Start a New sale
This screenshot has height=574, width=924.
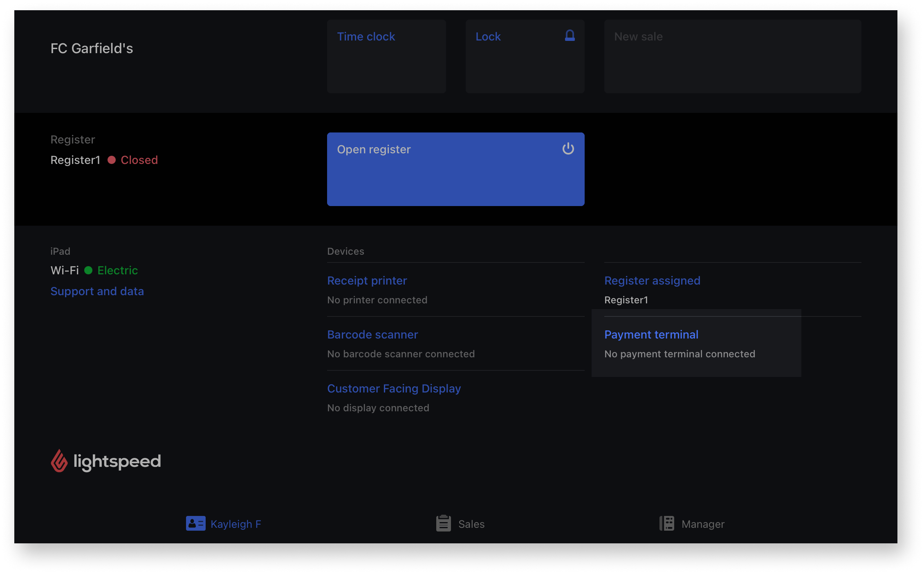pos(732,56)
